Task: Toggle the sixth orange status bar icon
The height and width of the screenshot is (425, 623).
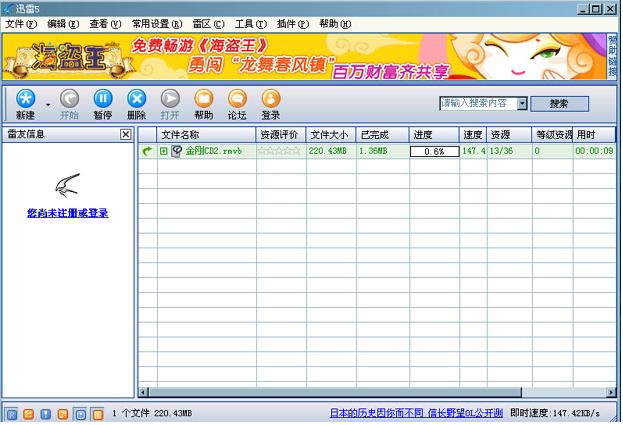Action: coord(97,415)
